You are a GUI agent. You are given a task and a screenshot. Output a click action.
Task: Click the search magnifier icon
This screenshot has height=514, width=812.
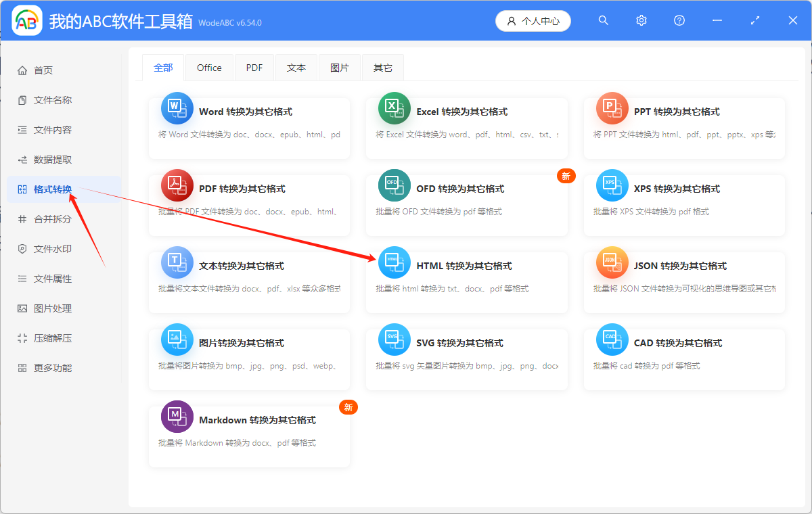point(603,20)
